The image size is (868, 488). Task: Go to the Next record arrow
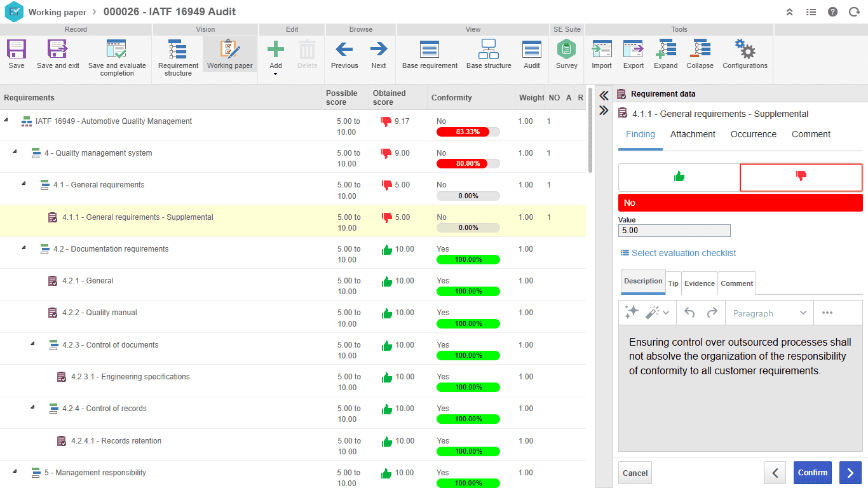[x=379, y=49]
